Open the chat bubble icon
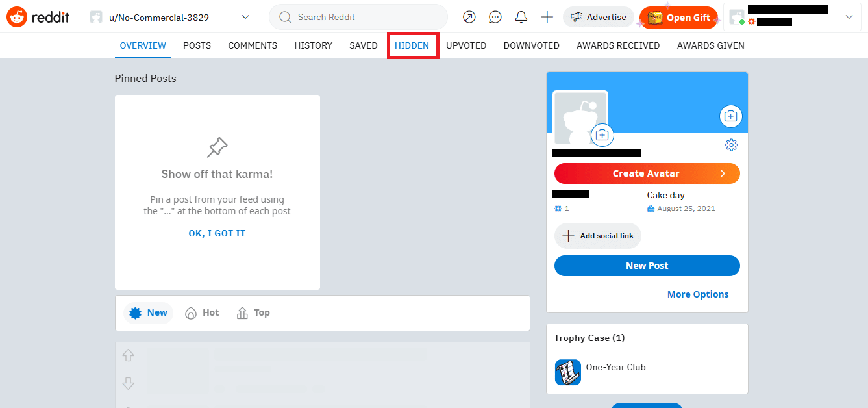This screenshot has width=868, height=408. 495,18
